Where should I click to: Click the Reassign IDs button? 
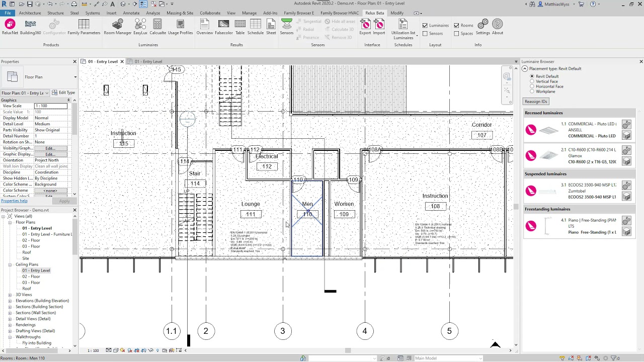click(536, 102)
